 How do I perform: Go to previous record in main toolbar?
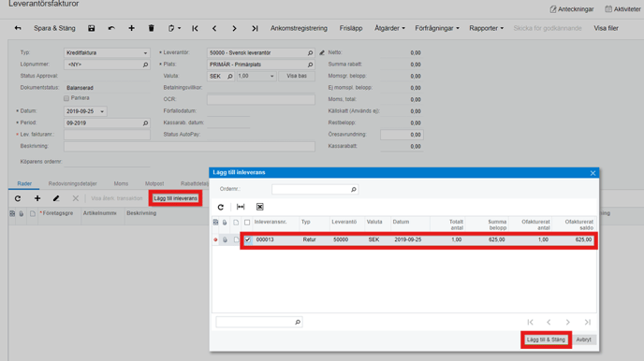(x=214, y=28)
